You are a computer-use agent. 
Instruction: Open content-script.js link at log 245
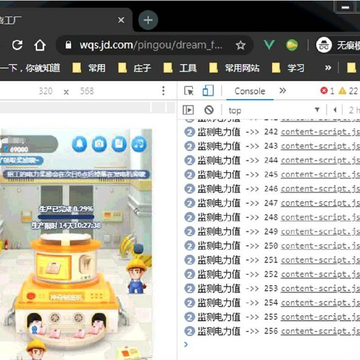coord(320,175)
